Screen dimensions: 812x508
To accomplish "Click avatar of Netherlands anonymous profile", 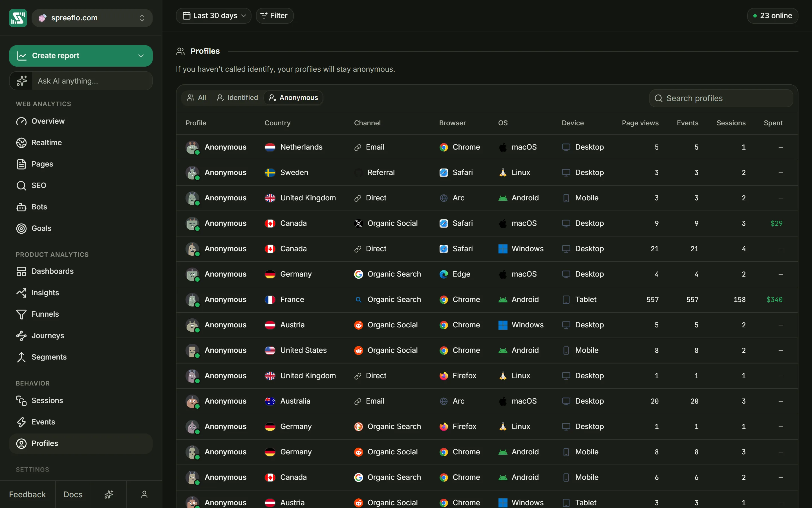I will [x=192, y=147].
